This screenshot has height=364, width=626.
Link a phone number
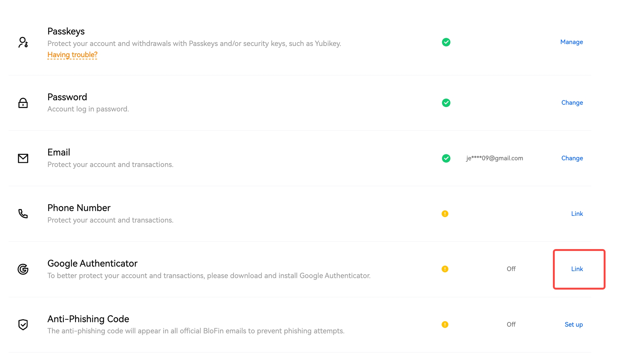[x=577, y=214]
